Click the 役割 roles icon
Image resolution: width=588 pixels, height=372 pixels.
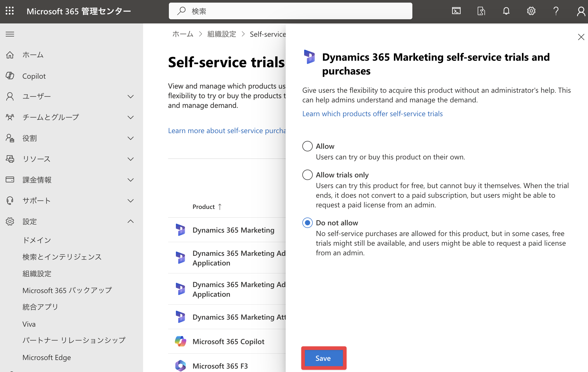pyautogui.click(x=10, y=138)
